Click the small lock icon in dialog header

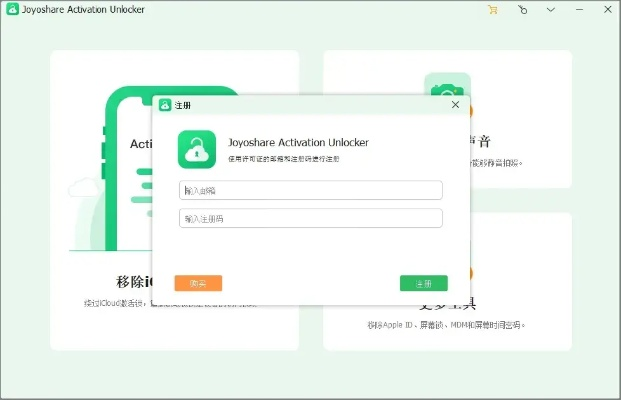(165, 105)
